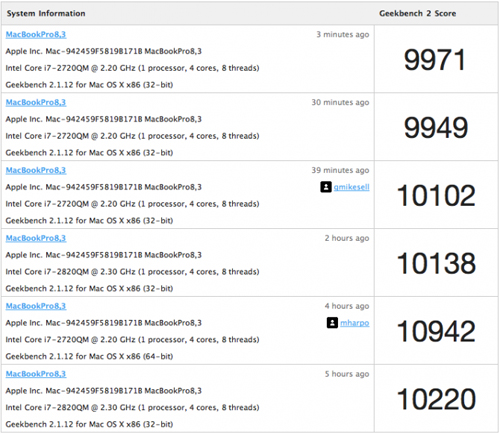Select the 10942 score cell
500x434 pixels.
pos(436,331)
